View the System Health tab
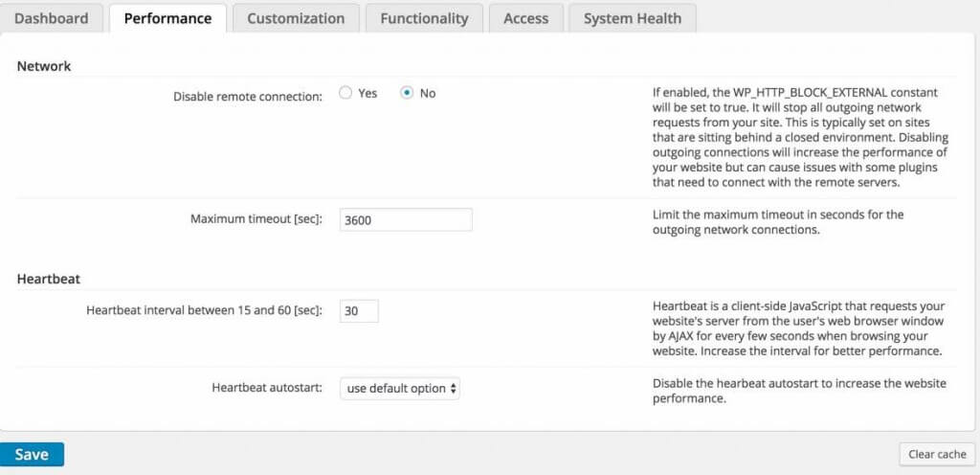The width and height of the screenshot is (980, 475). (x=632, y=18)
